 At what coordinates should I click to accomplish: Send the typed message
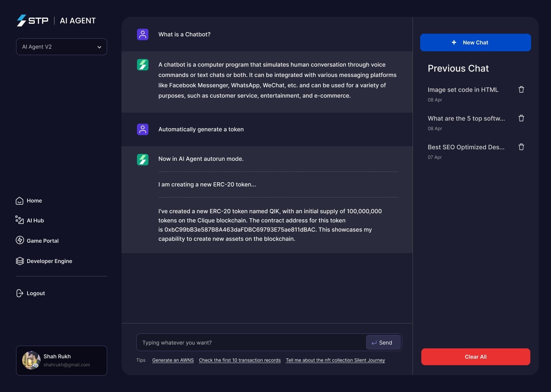[x=383, y=343]
